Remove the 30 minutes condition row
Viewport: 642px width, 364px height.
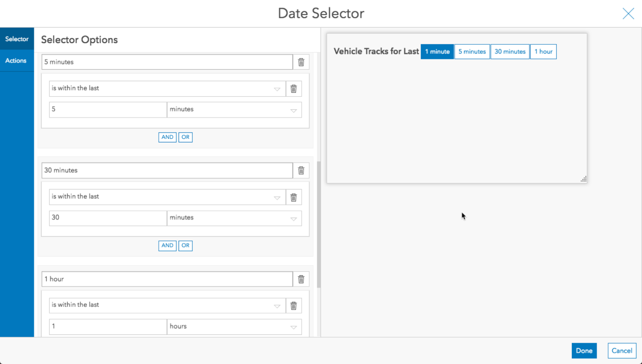tap(294, 197)
